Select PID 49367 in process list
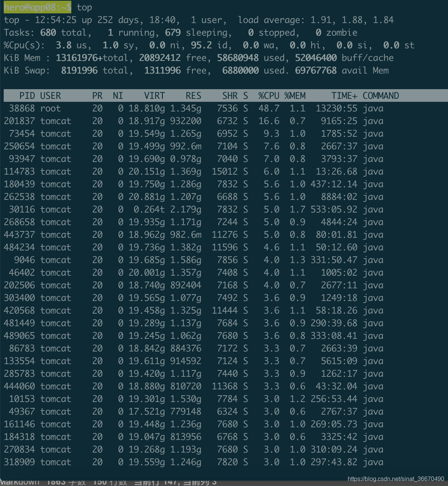Viewport: 448px width, 486px height. (22, 411)
